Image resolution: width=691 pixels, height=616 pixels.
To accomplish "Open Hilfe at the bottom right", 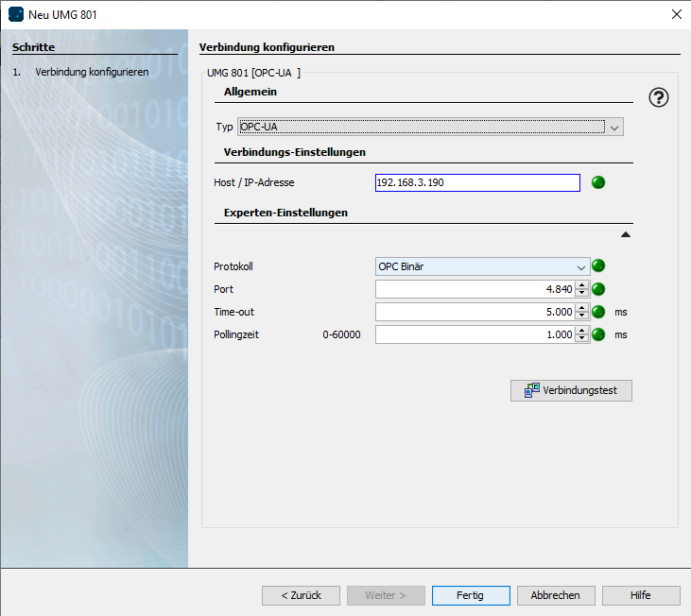I will point(641,595).
